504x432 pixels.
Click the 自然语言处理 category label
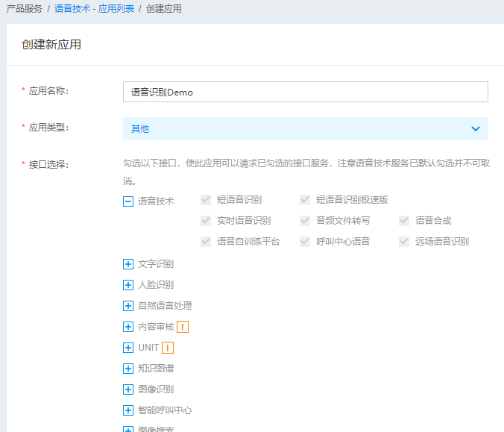click(165, 306)
